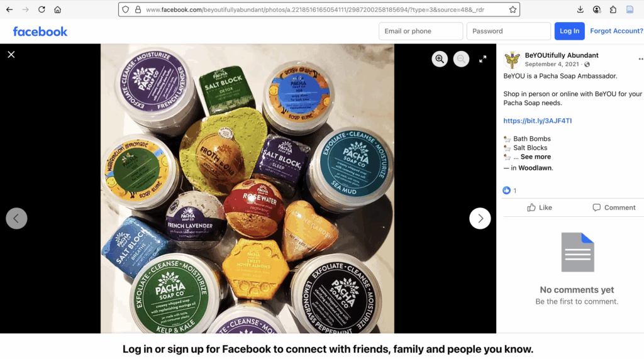Enter fullscreen photo view
The image size is (644, 359).
tap(482, 59)
